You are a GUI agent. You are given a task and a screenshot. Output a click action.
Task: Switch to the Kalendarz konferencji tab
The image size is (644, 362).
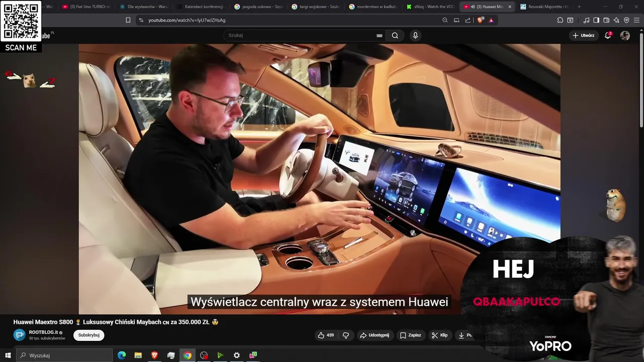click(x=201, y=7)
